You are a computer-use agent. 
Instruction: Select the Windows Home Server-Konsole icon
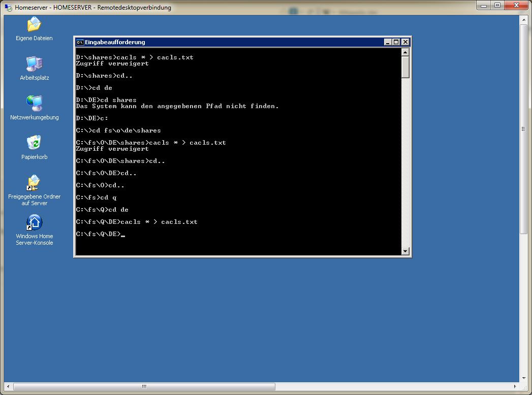(34, 222)
